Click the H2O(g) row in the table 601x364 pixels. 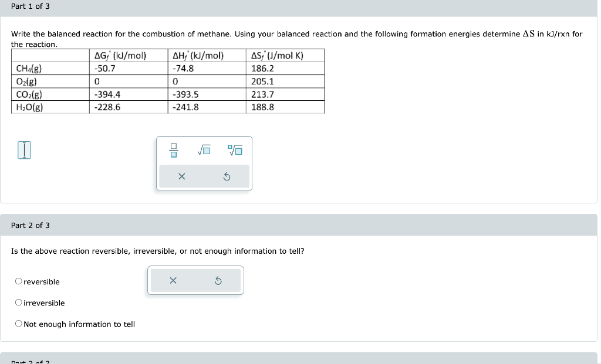click(28, 107)
